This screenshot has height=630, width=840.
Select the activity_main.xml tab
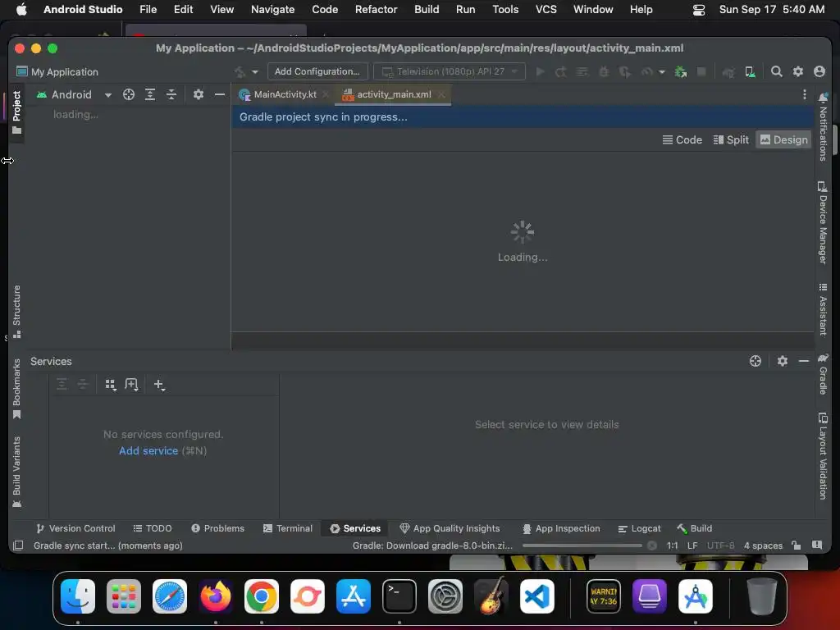coord(393,95)
